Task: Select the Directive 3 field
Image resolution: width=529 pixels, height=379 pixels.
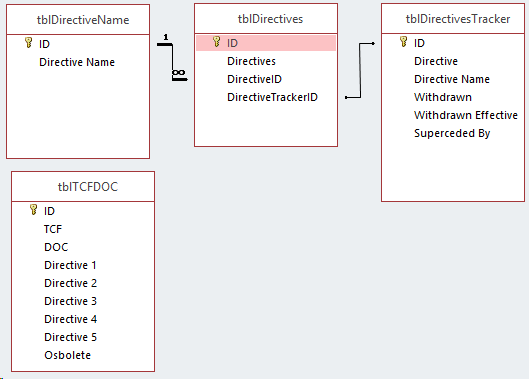Action: [x=71, y=301]
